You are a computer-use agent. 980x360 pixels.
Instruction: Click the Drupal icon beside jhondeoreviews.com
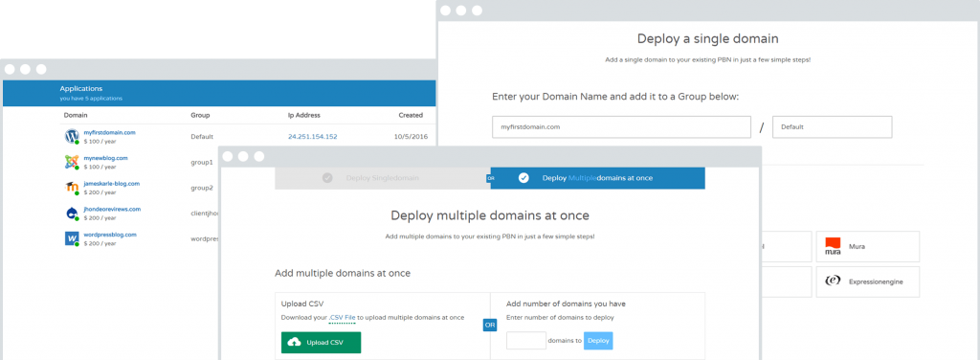[x=71, y=214]
